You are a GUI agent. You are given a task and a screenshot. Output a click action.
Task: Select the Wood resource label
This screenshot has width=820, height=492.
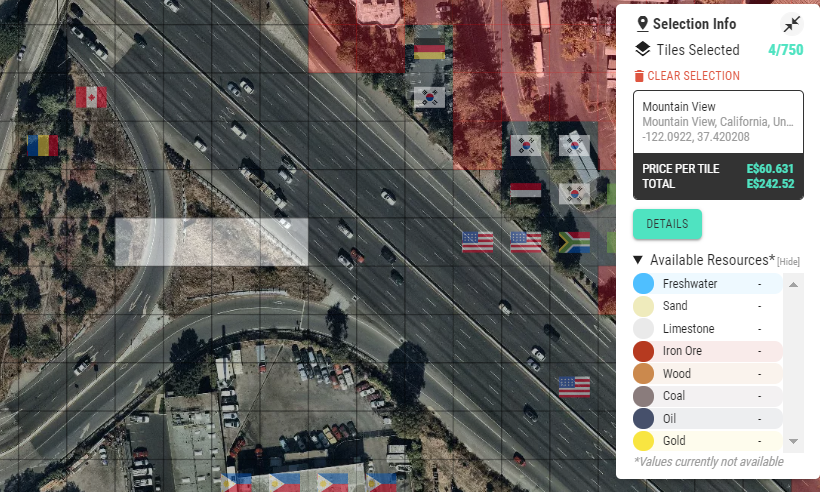tap(677, 373)
